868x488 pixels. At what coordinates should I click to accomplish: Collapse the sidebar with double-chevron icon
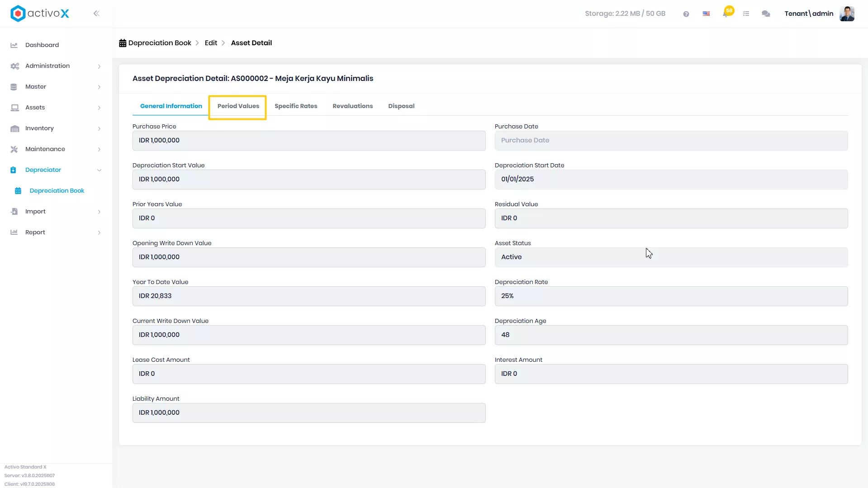(96, 14)
